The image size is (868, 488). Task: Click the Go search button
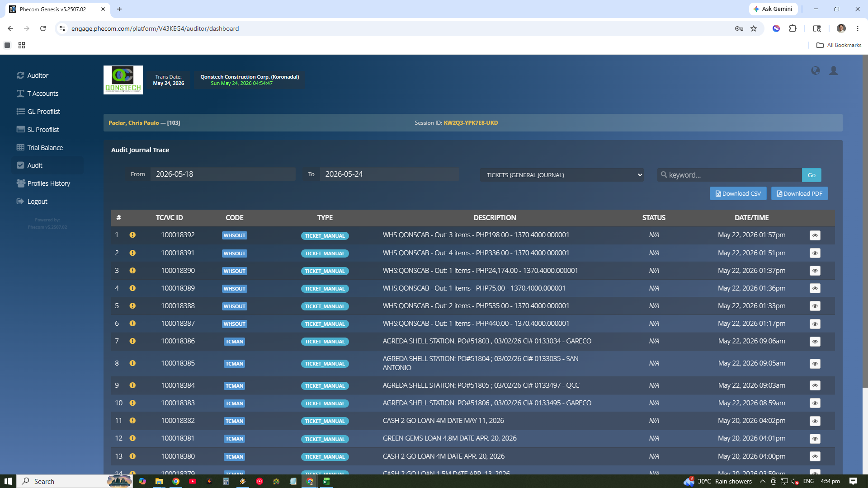click(x=811, y=175)
